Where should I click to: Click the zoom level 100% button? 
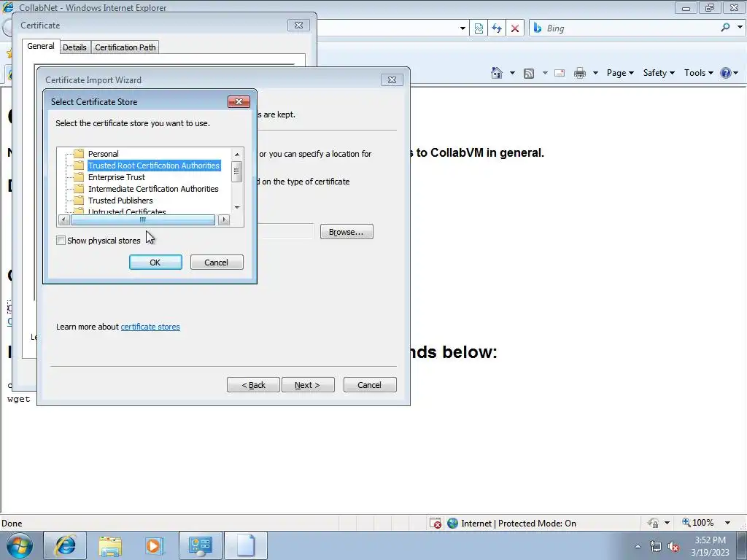(698, 523)
